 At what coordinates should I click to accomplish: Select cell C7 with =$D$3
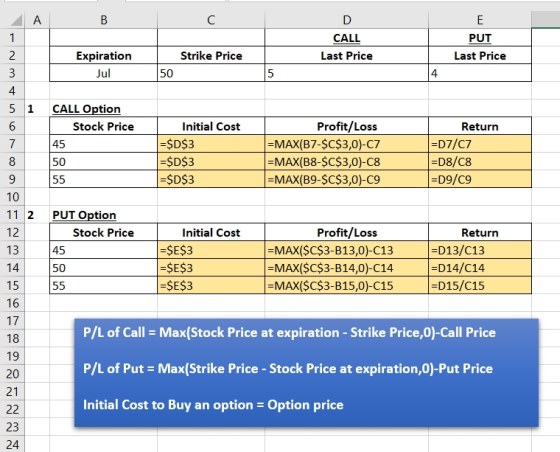click(211, 144)
